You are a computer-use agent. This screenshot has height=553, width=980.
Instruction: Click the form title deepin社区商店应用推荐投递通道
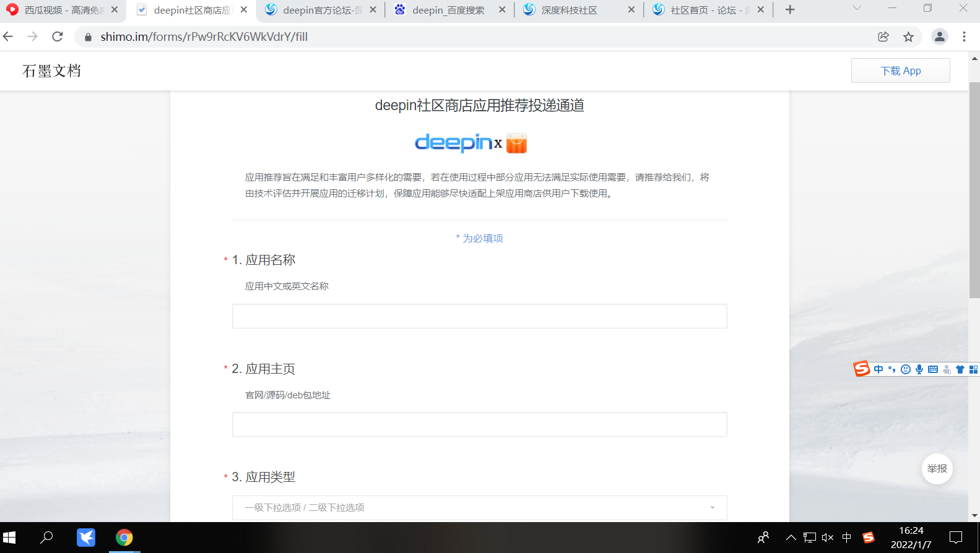tap(480, 106)
